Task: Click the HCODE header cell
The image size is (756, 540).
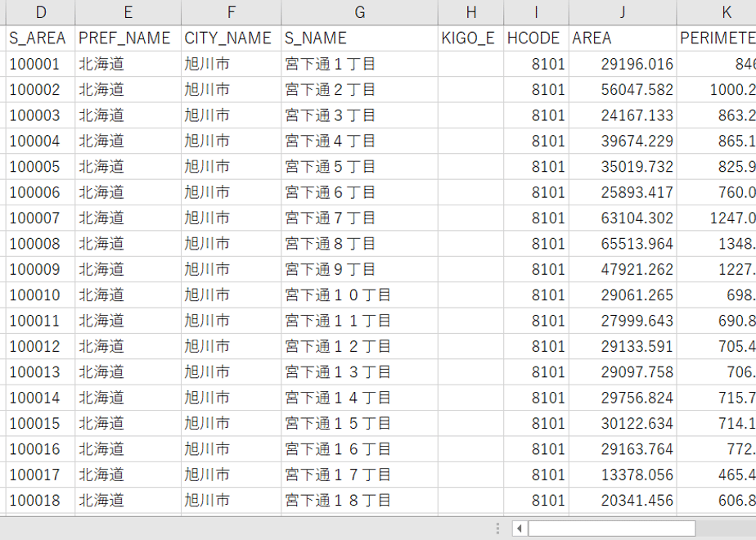Action: tap(536, 38)
